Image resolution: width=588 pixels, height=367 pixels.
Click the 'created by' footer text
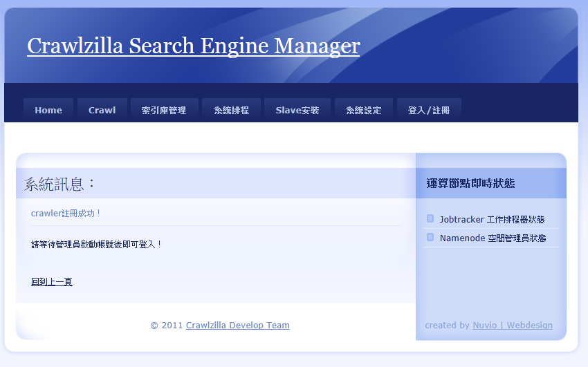(448, 325)
